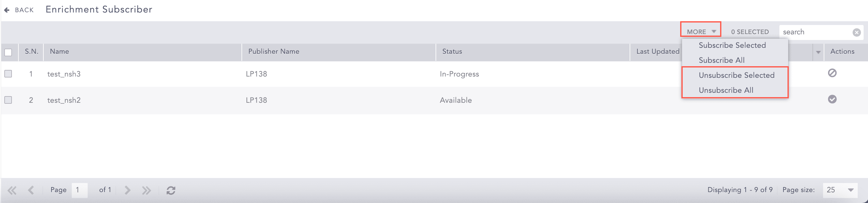The width and height of the screenshot is (868, 203).
Task: Refresh the subscriber table
Action: coord(171,191)
